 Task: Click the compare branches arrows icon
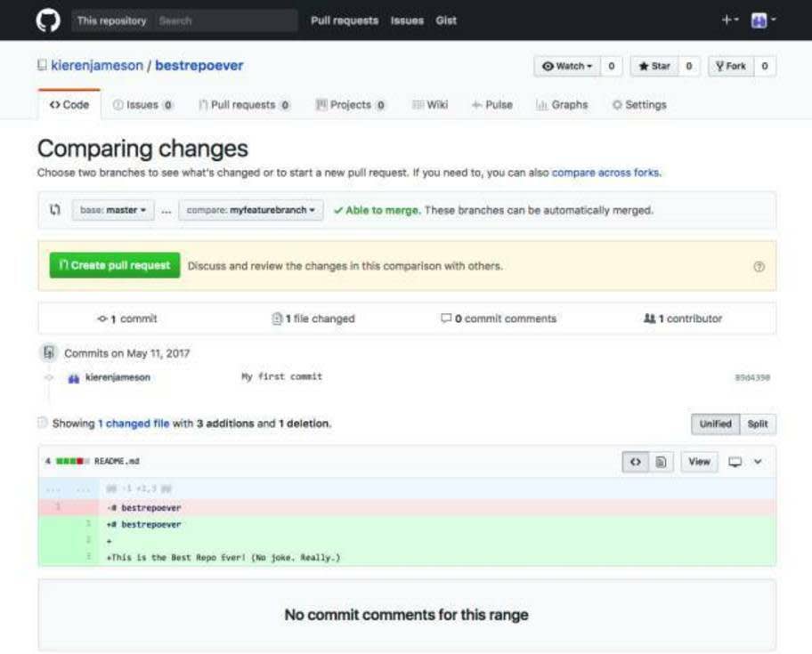pos(54,210)
